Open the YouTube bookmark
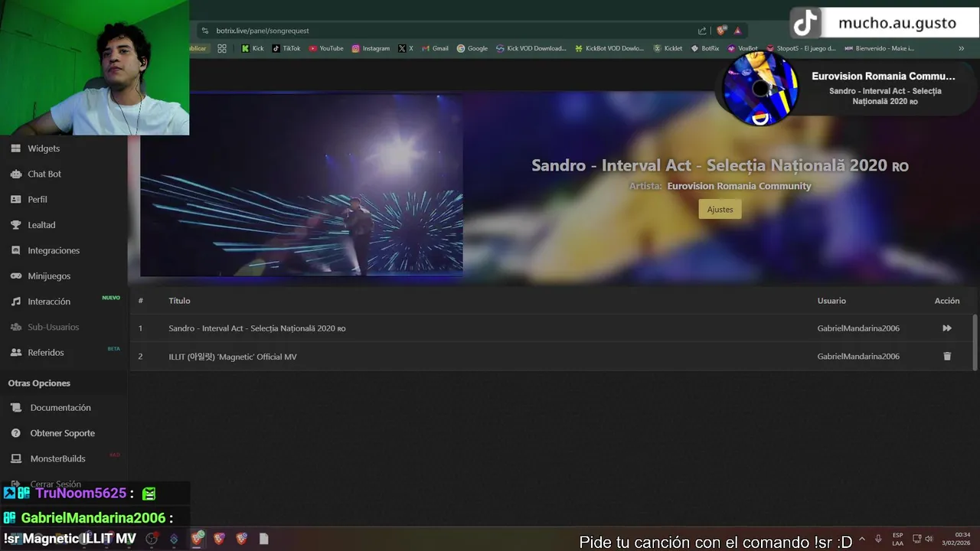This screenshot has width=980, height=551. click(326, 48)
